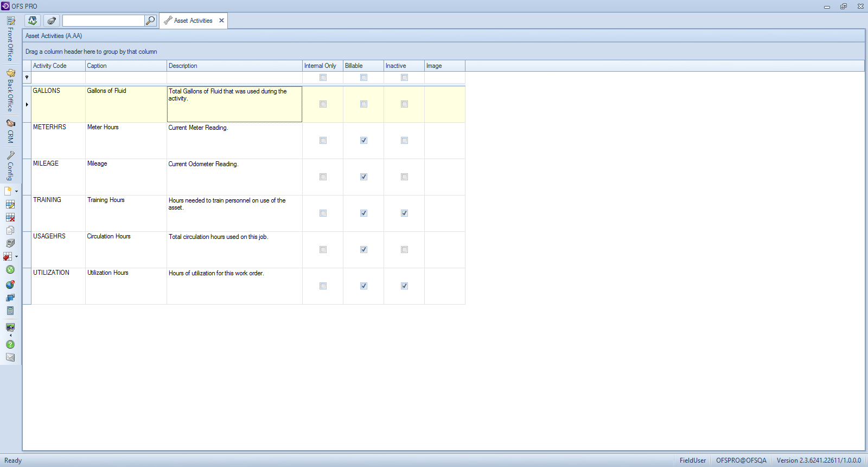Click the envelope mail icon
Viewport: 868px width, 467px height.
[10, 357]
